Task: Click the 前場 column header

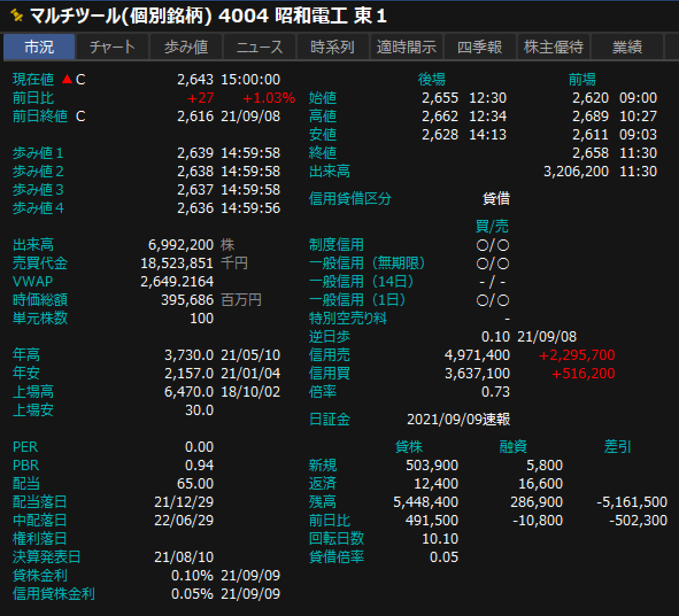Action: pyautogui.click(x=582, y=79)
